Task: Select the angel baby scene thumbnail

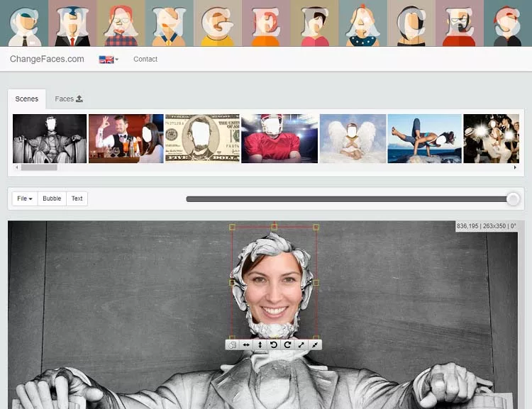Action: (353, 138)
